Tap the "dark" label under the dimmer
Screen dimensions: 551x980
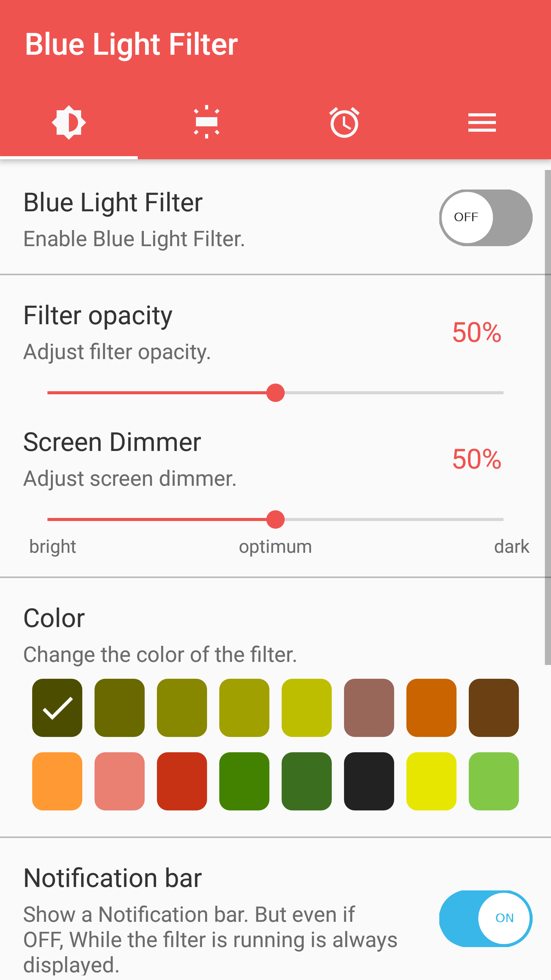[512, 547]
